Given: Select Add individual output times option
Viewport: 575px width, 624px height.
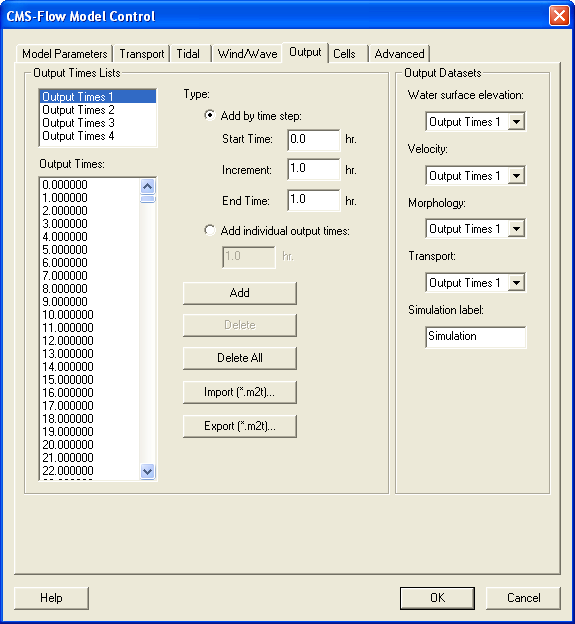Looking at the screenshot, I should click(210, 230).
